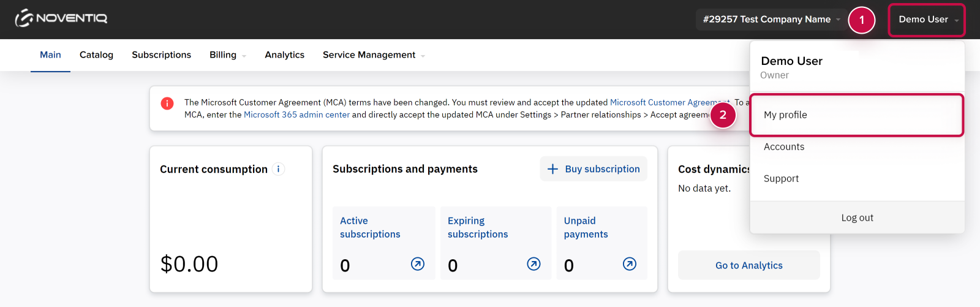Follow the Microsoft 365 admin center link
Screen dimensions: 980x307
296,115
